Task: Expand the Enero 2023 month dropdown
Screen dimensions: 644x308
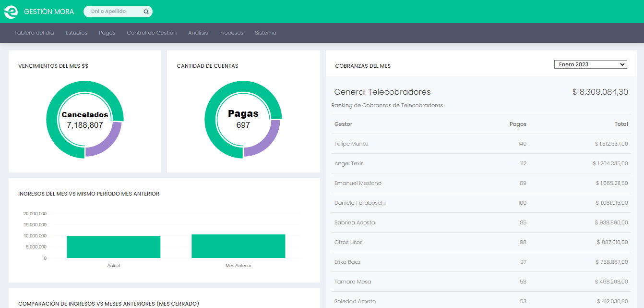Action: coord(590,64)
